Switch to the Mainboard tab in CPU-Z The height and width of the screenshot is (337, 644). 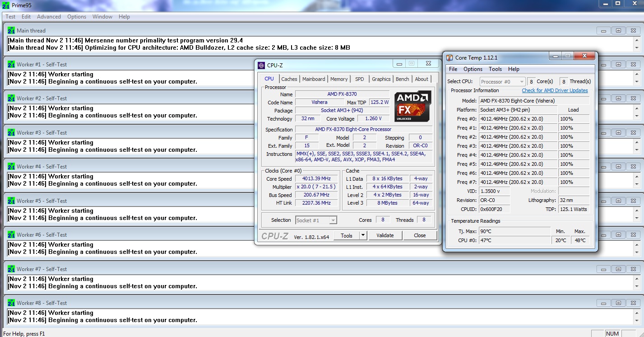coord(314,79)
